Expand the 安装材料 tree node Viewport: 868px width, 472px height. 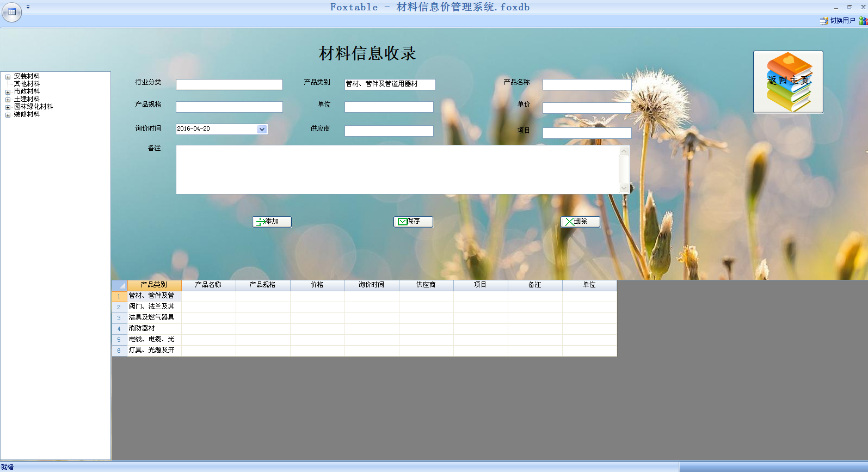[8, 77]
